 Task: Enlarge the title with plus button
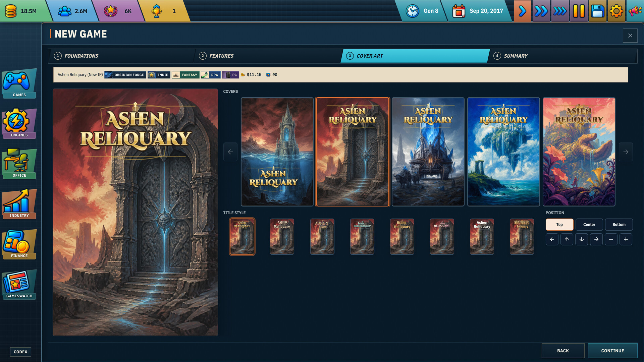(626, 239)
